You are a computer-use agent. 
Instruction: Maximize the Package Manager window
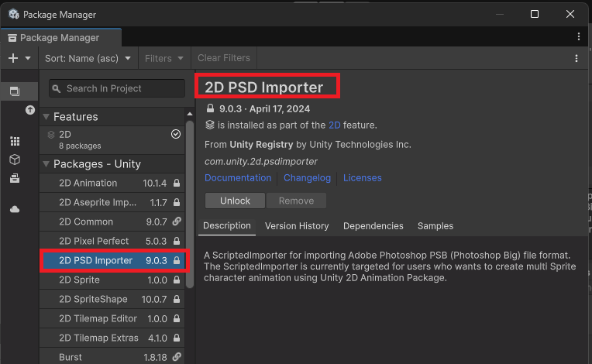534,15
